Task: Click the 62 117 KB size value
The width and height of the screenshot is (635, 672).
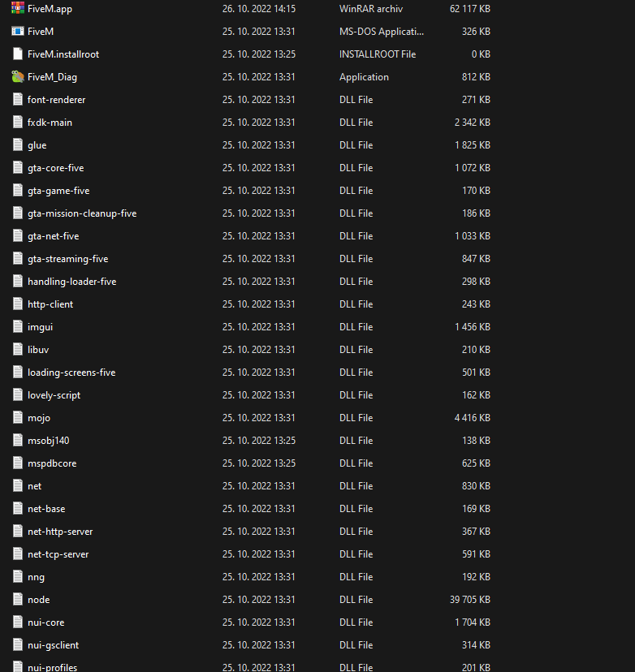Action: click(469, 9)
